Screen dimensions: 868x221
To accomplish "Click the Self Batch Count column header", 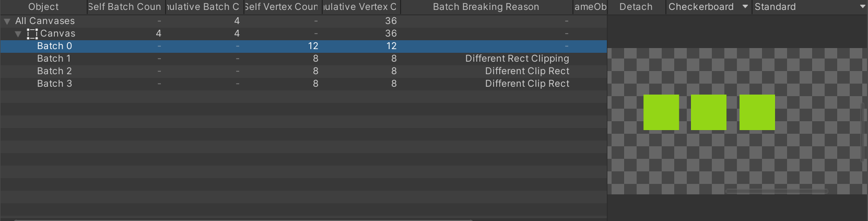I will (126, 7).
